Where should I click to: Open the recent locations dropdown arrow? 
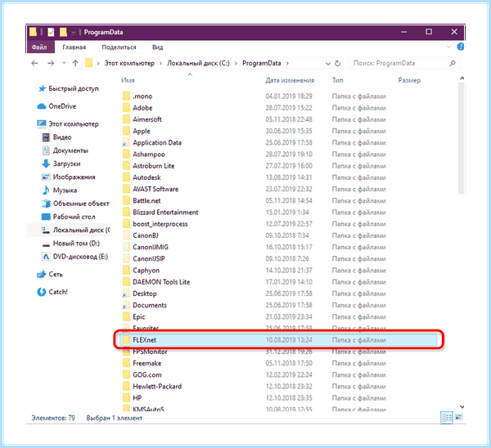click(64, 63)
